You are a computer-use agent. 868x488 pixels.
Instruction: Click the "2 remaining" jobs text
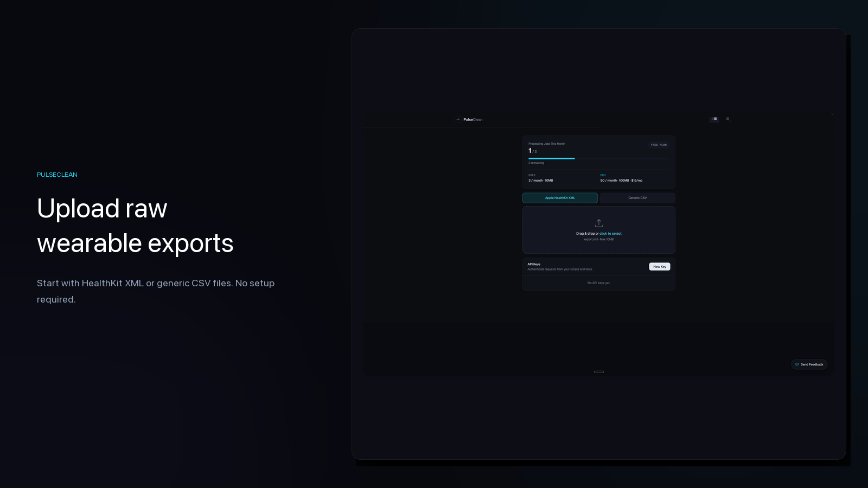pos(536,163)
